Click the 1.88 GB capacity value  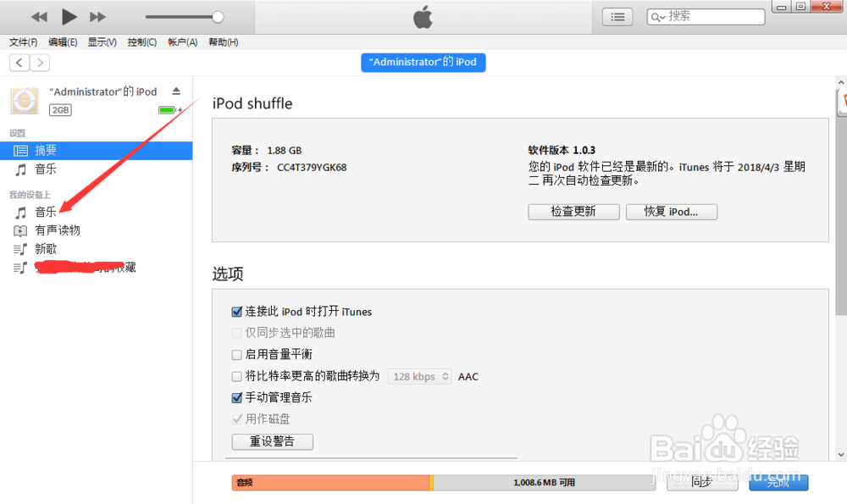(284, 151)
